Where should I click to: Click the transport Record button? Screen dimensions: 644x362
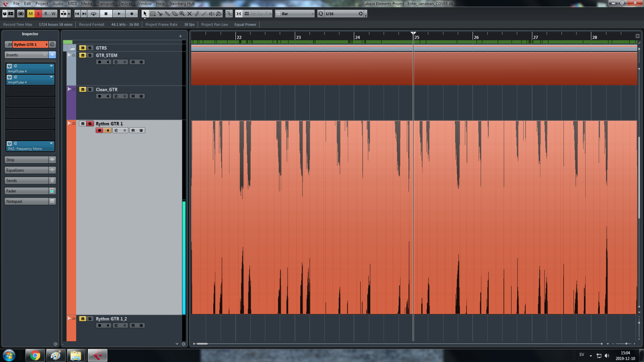[132, 14]
